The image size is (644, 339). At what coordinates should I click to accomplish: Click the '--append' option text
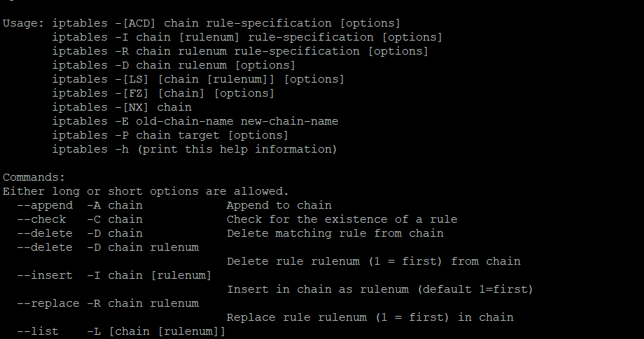pyautogui.click(x=45, y=206)
